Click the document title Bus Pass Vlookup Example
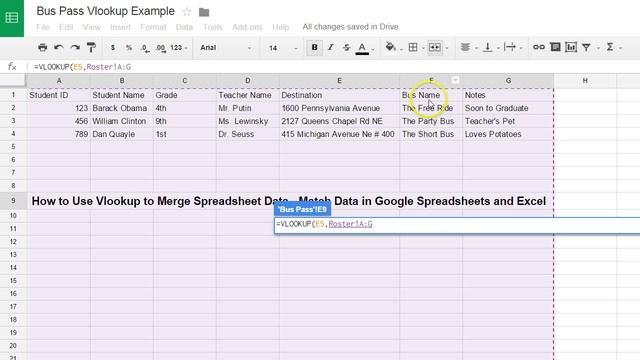Screen dimensions: 640x360 click(x=106, y=11)
